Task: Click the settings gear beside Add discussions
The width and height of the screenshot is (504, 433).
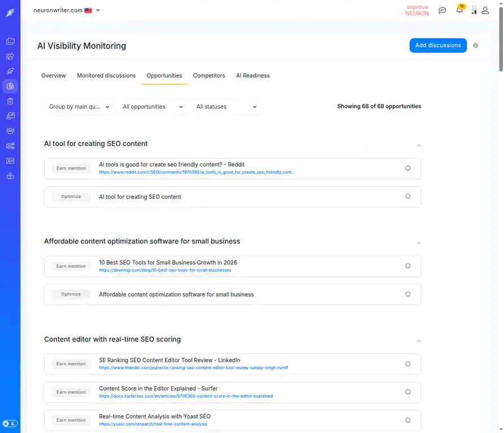Action: tap(476, 46)
